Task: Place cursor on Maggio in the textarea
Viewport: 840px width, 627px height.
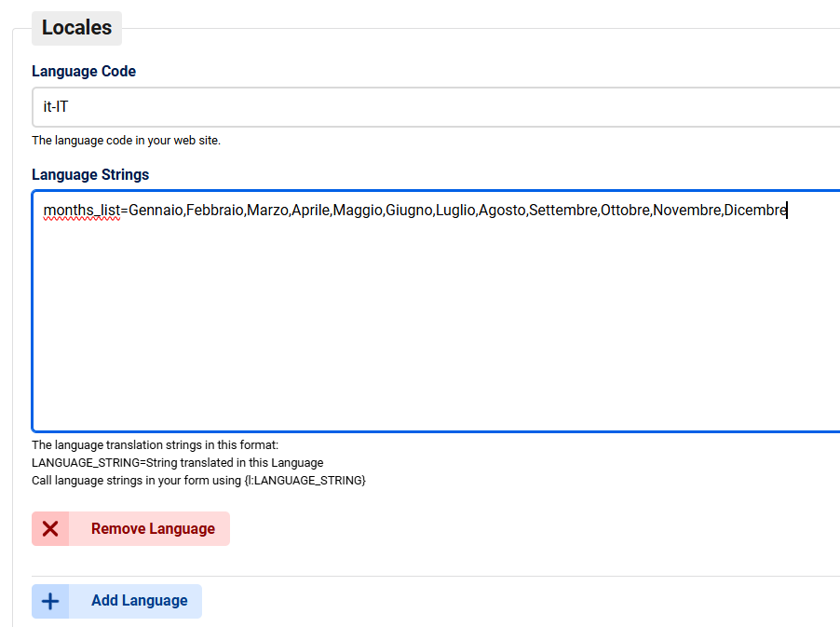Action: [358, 211]
